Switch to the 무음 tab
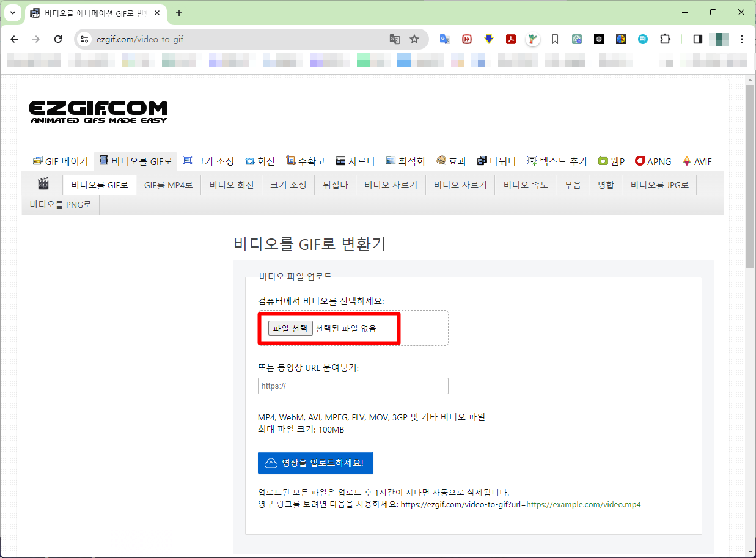Image resolution: width=756 pixels, height=558 pixels. (573, 185)
